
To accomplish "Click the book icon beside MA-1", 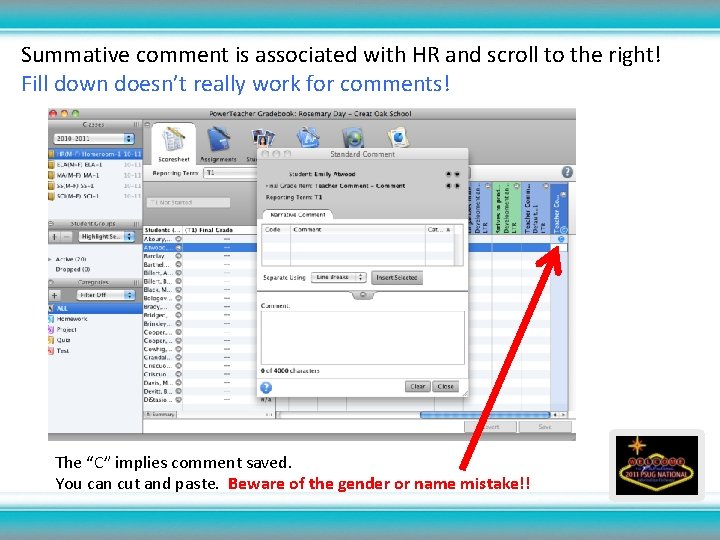I will pos(51,175).
